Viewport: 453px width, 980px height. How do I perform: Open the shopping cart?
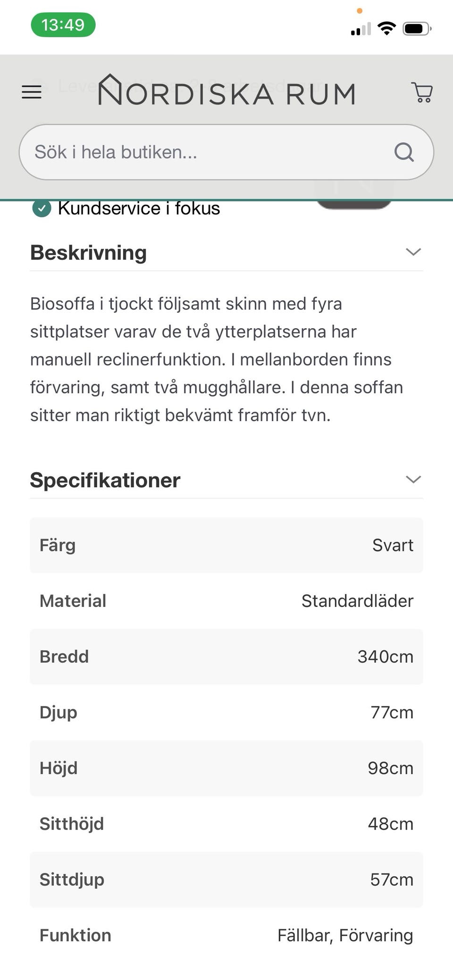pyautogui.click(x=422, y=92)
